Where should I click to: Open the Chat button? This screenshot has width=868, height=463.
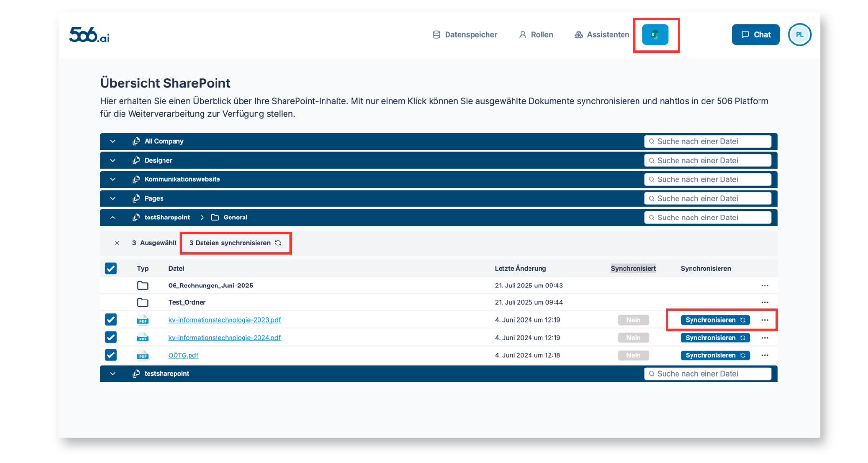click(x=756, y=35)
